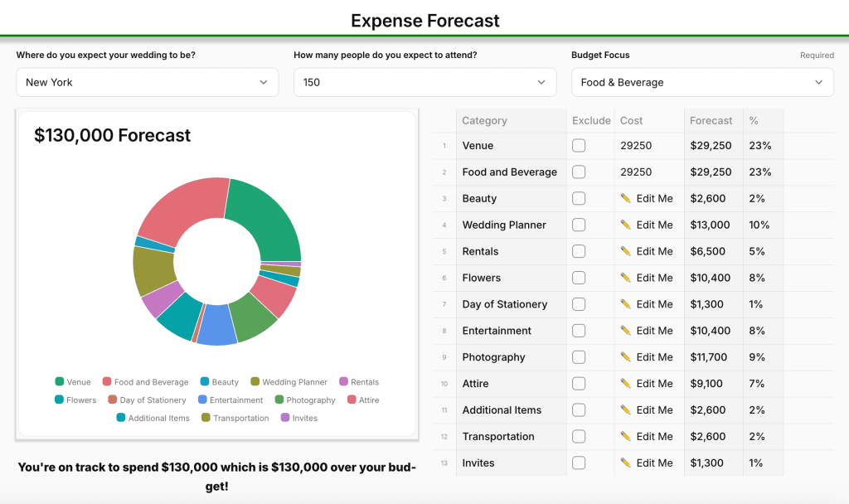Click the Forecast column header
This screenshot has height=504, width=849.
(711, 120)
